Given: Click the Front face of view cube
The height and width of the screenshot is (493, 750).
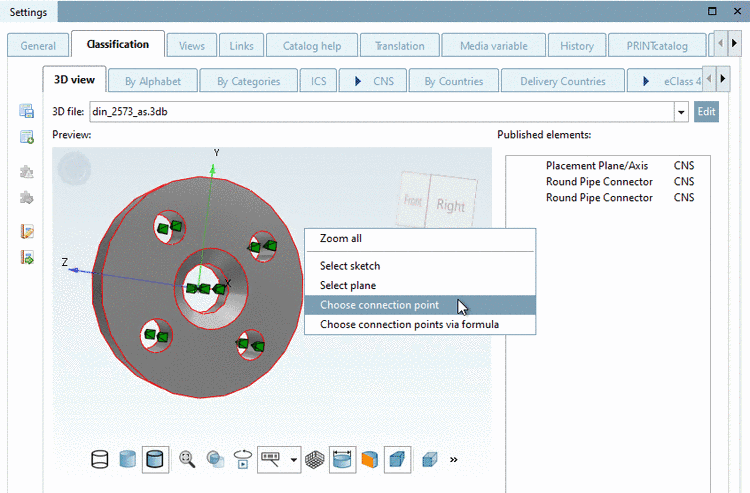Looking at the screenshot, I should [x=413, y=199].
